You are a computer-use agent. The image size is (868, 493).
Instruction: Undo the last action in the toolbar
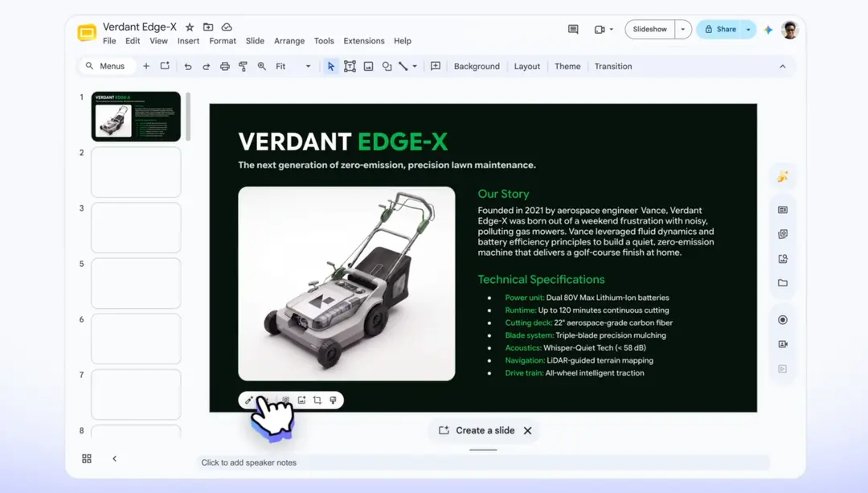coord(187,67)
